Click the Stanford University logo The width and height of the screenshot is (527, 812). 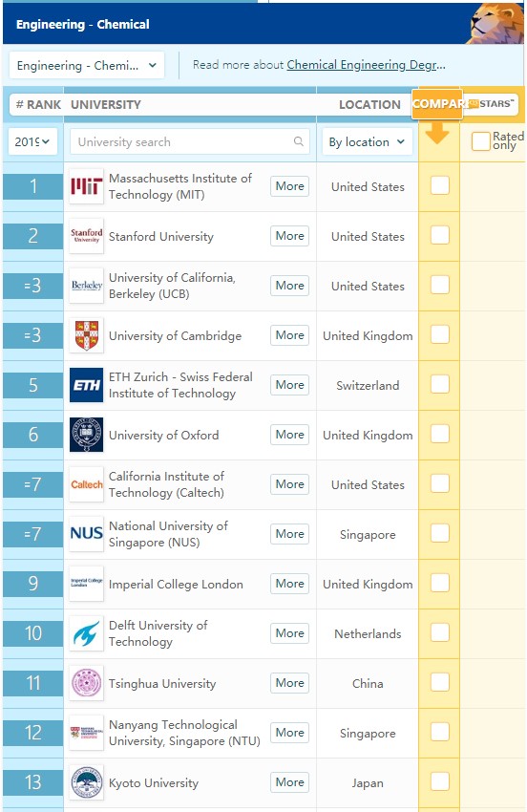pos(87,236)
